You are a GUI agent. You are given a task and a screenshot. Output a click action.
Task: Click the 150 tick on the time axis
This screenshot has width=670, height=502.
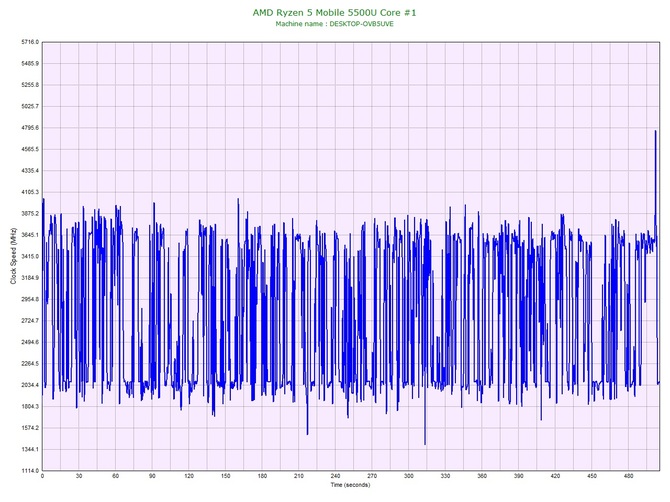coord(226,476)
